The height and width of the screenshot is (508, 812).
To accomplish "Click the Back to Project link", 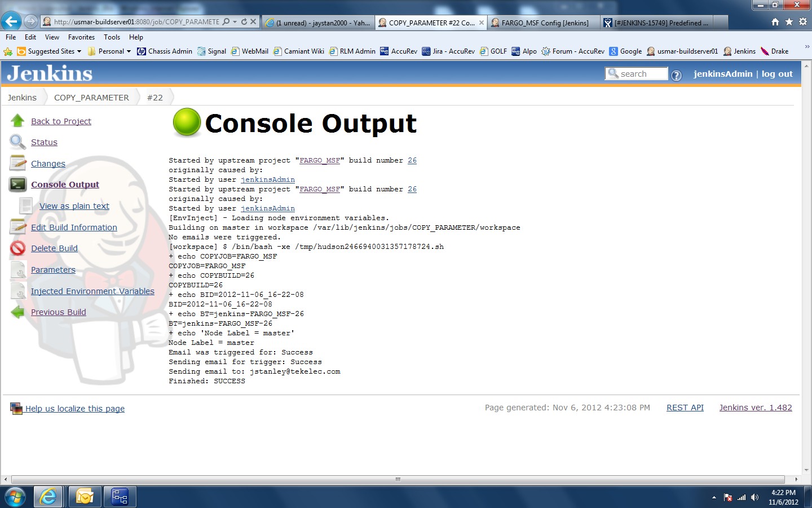I will (61, 121).
